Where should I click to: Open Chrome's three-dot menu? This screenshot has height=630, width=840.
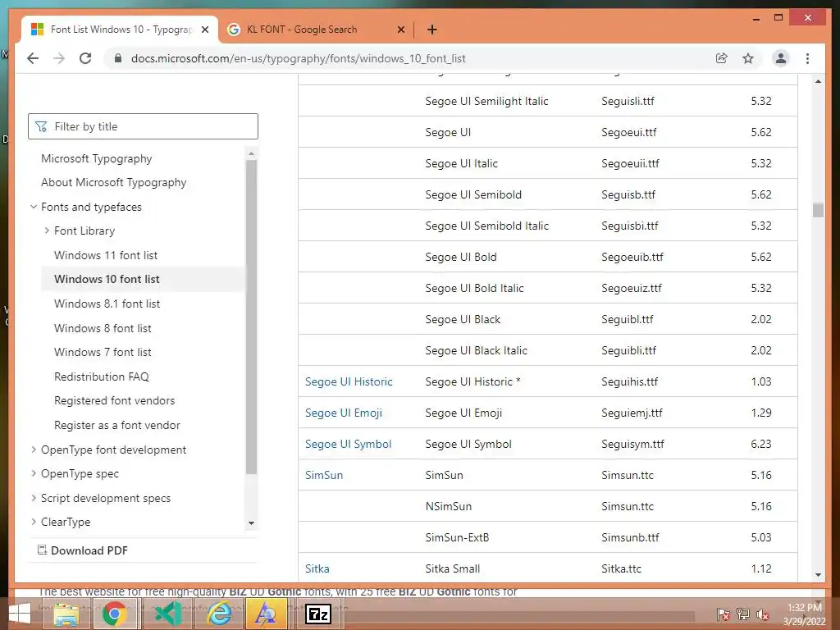click(807, 58)
